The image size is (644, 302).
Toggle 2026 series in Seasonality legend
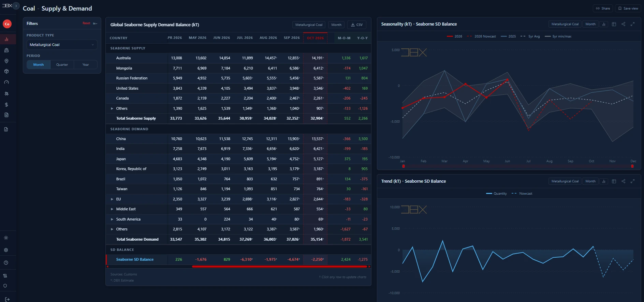pyautogui.click(x=454, y=36)
